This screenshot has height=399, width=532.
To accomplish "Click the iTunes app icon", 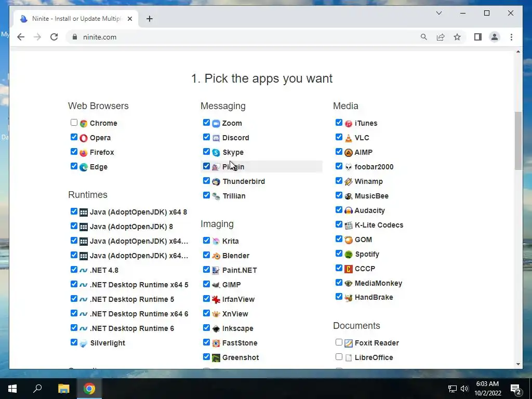I will (349, 124).
